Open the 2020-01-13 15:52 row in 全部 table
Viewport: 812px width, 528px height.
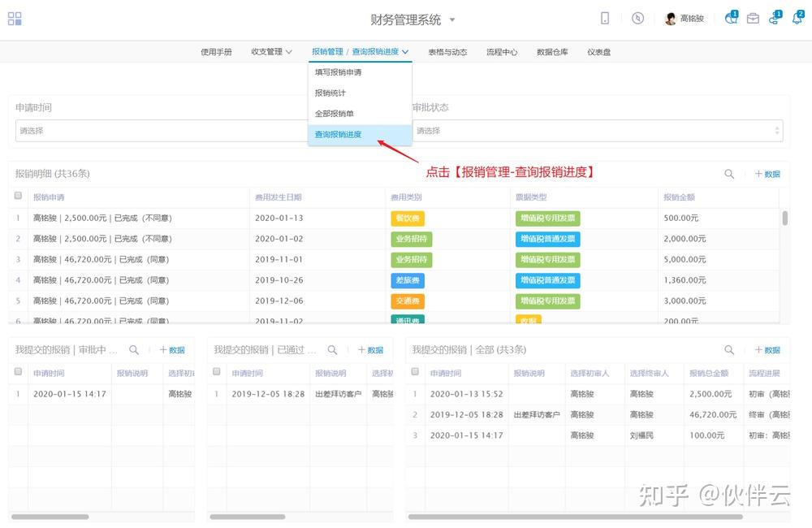pyautogui.click(x=467, y=394)
